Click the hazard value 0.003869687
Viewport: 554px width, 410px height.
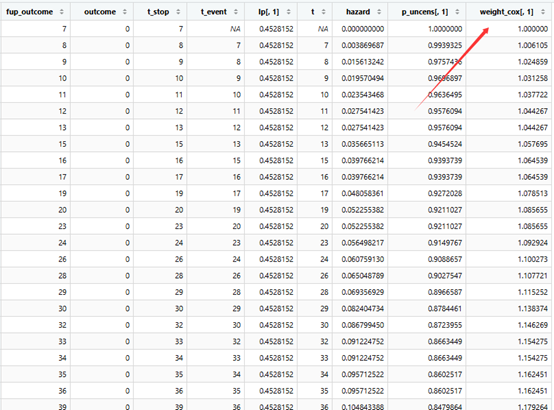pyautogui.click(x=363, y=45)
